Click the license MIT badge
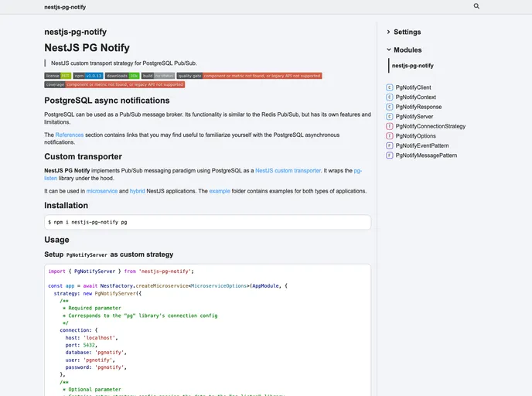 [x=58, y=76]
